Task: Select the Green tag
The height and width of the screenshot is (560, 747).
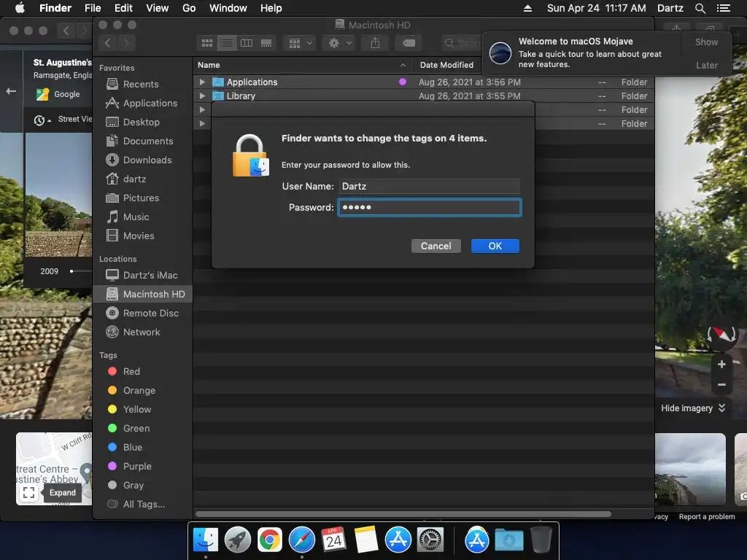Action: pyautogui.click(x=128, y=429)
